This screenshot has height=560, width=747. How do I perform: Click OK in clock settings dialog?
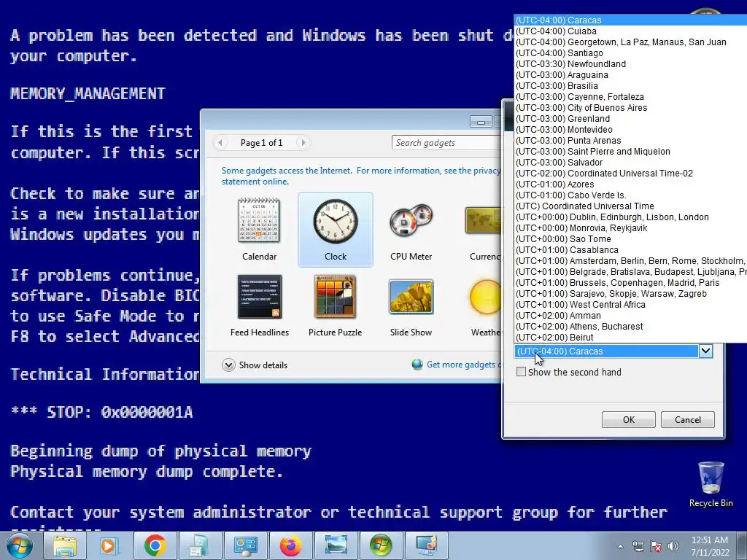pos(628,419)
